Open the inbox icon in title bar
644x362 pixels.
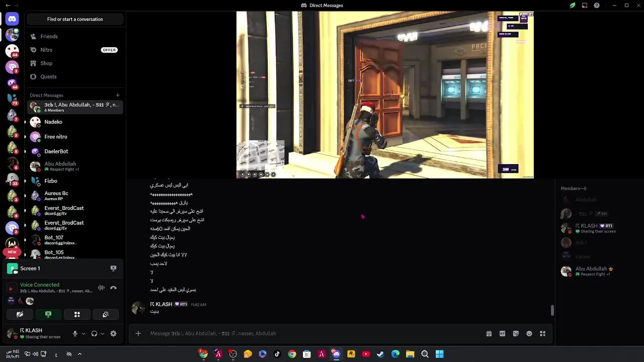click(x=585, y=6)
